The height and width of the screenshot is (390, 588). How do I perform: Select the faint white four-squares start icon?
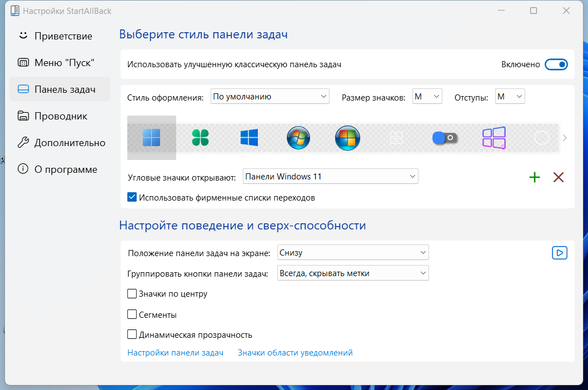396,138
